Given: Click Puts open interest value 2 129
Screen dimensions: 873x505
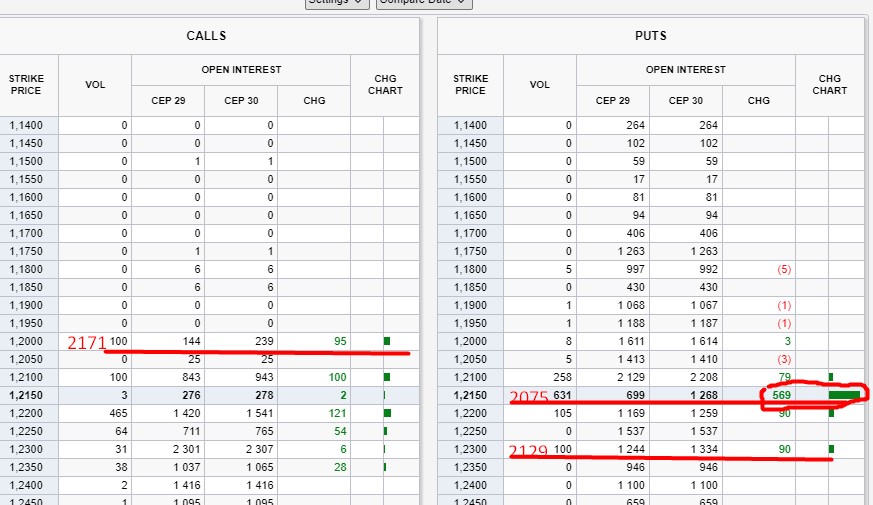Looking at the screenshot, I should coord(612,377).
